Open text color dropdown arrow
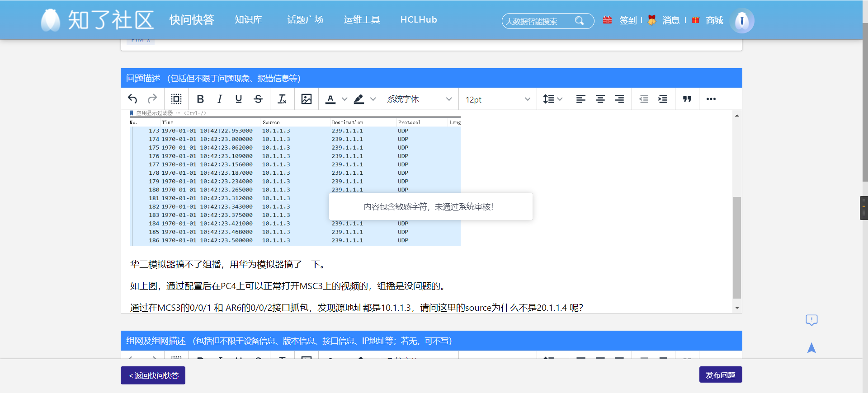This screenshot has height=393, width=868. pyautogui.click(x=344, y=99)
